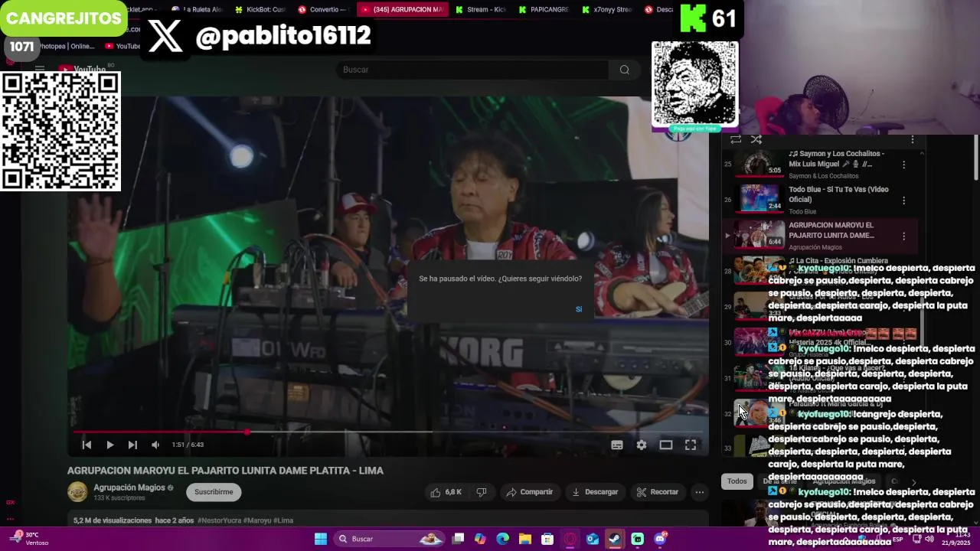
Task: Skip to the previous video in playlist
Action: coord(87,445)
